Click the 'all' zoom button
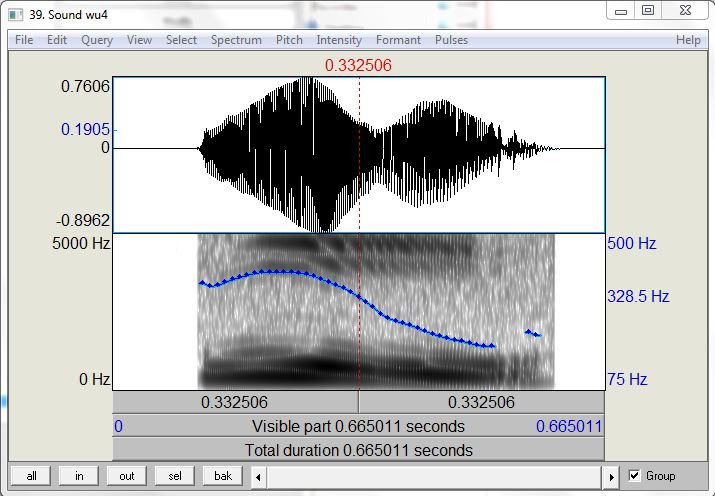715x496 pixels. (31, 476)
